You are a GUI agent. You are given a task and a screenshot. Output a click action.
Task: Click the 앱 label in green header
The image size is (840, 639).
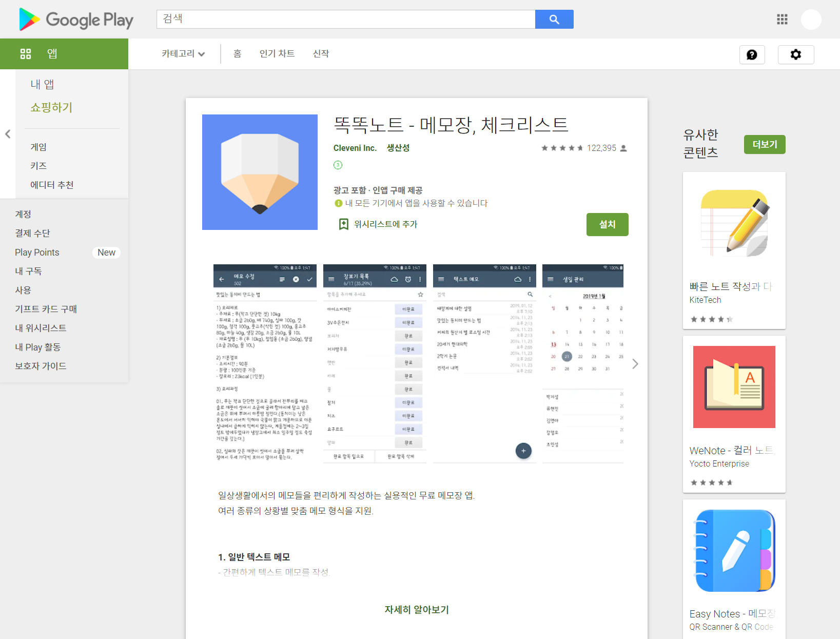(52, 54)
